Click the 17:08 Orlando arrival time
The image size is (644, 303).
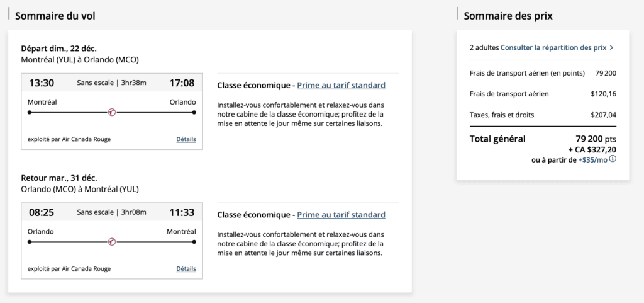tap(182, 83)
